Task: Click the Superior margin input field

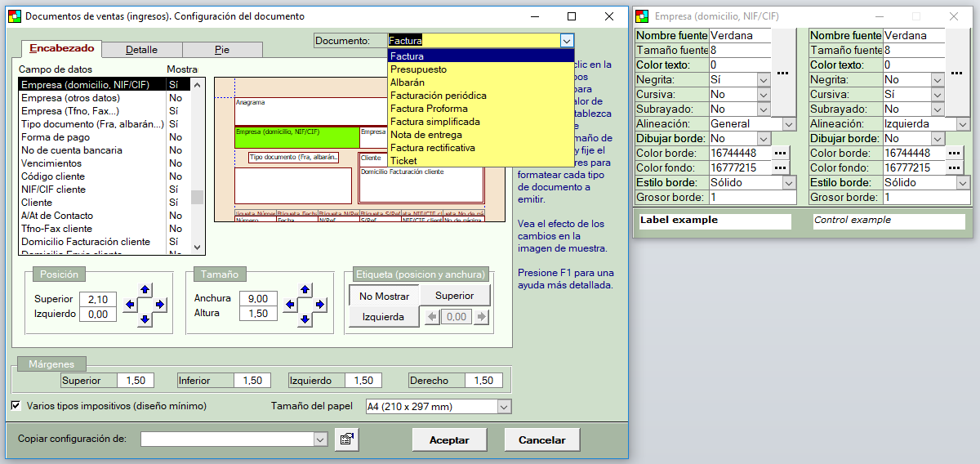Action: [136, 381]
